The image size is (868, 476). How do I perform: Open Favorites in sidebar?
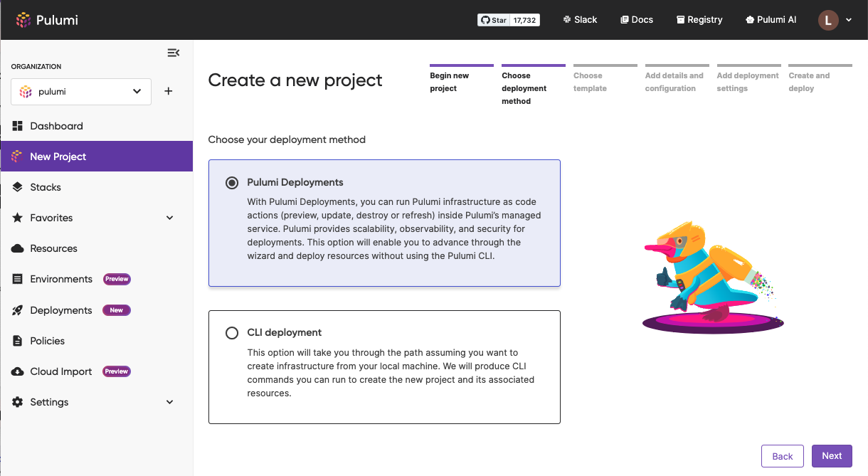tap(96, 218)
